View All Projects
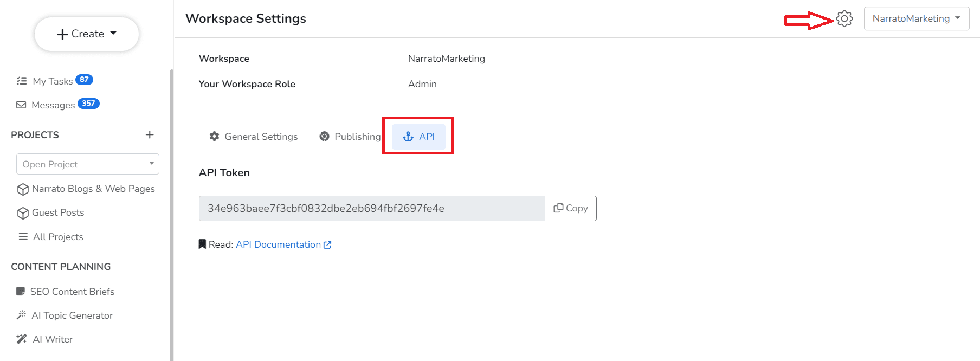This screenshot has width=980, height=361. (58, 237)
